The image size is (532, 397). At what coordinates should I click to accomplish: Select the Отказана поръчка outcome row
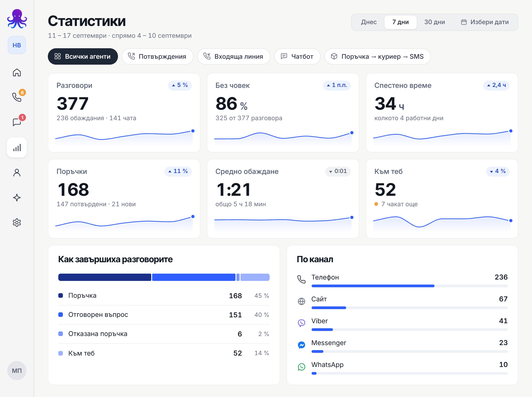pos(164,334)
